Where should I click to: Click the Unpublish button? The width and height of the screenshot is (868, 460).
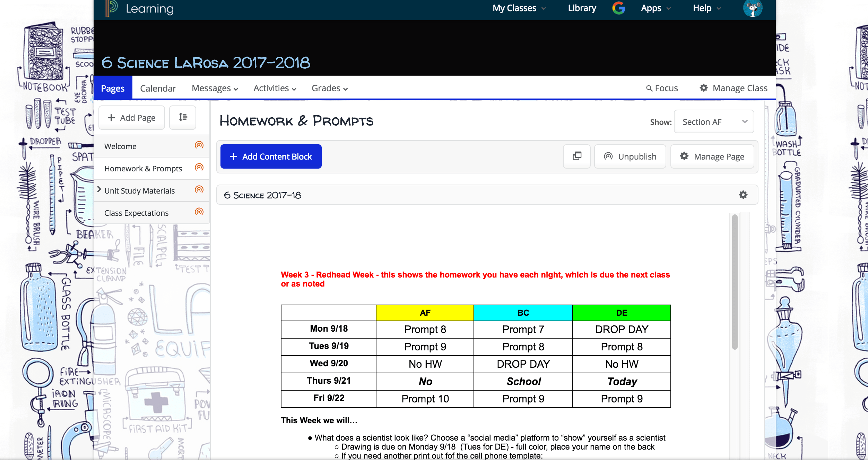click(630, 156)
